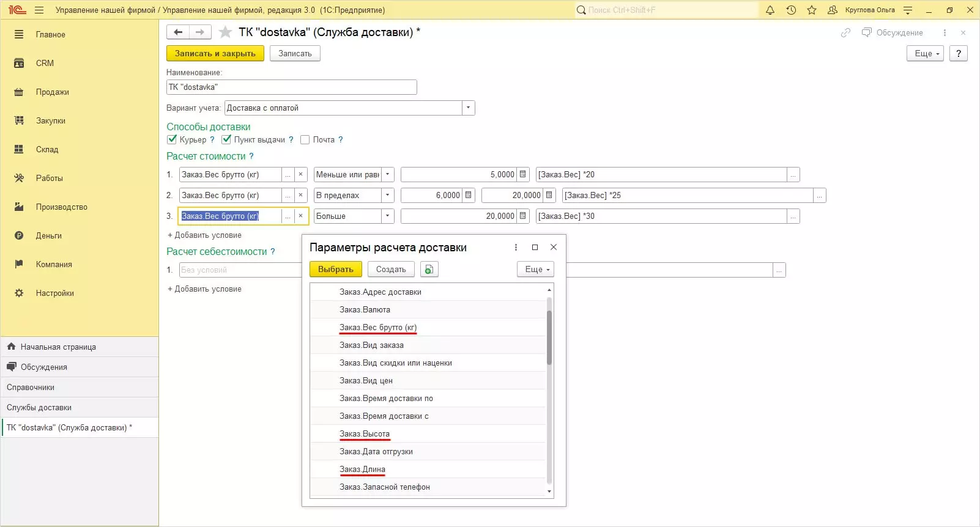The height and width of the screenshot is (527, 980).
Task: Toggle the Пункт выдачи checkbox
Action: (226, 139)
